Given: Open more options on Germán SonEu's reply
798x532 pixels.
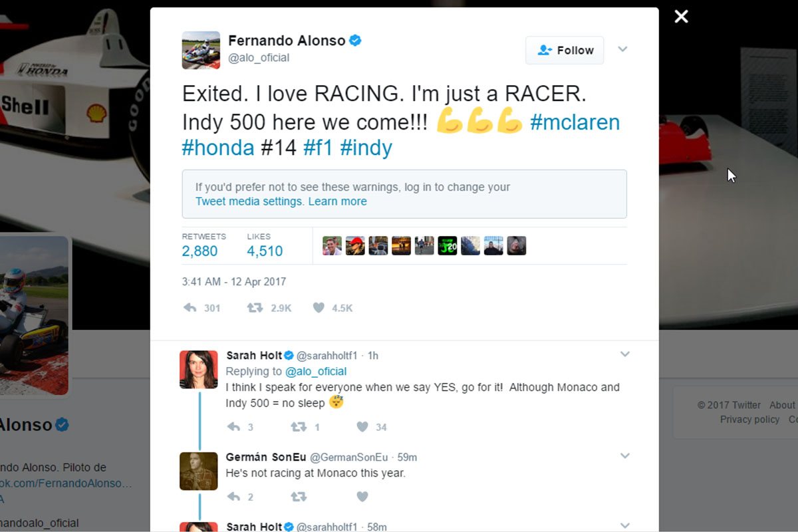Looking at the screenshot, I should coord(624,456).
